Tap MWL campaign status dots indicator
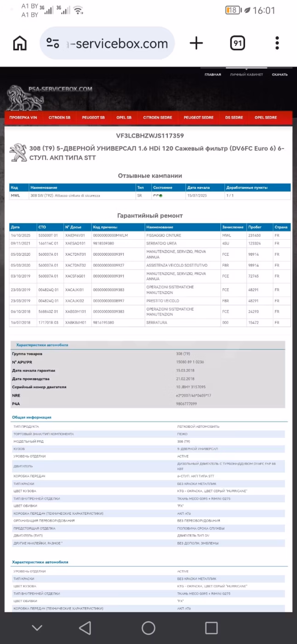Image resolution: width=297 pixels, height=644 pixels. coord(158,195)
